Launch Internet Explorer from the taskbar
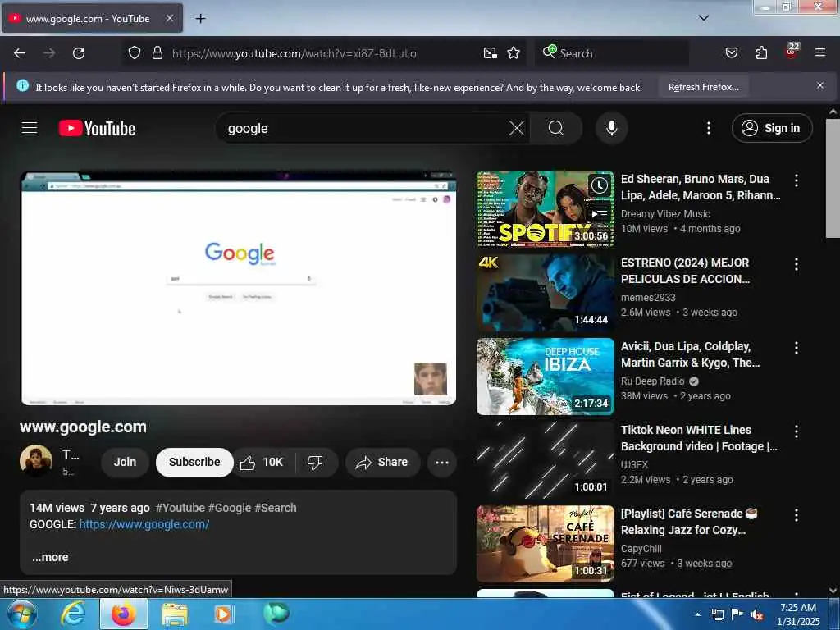This screenshot has height=630, width=840. click(72, 614)
